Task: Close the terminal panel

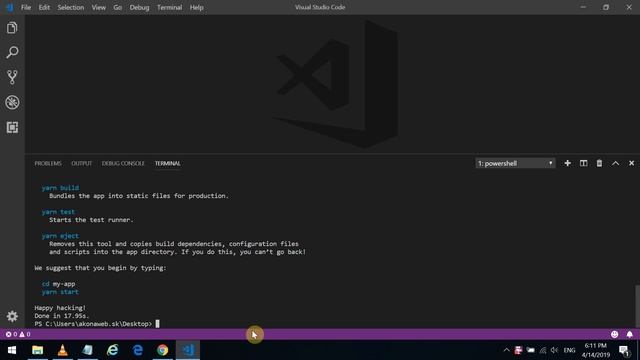Action: tap(631, 163)
